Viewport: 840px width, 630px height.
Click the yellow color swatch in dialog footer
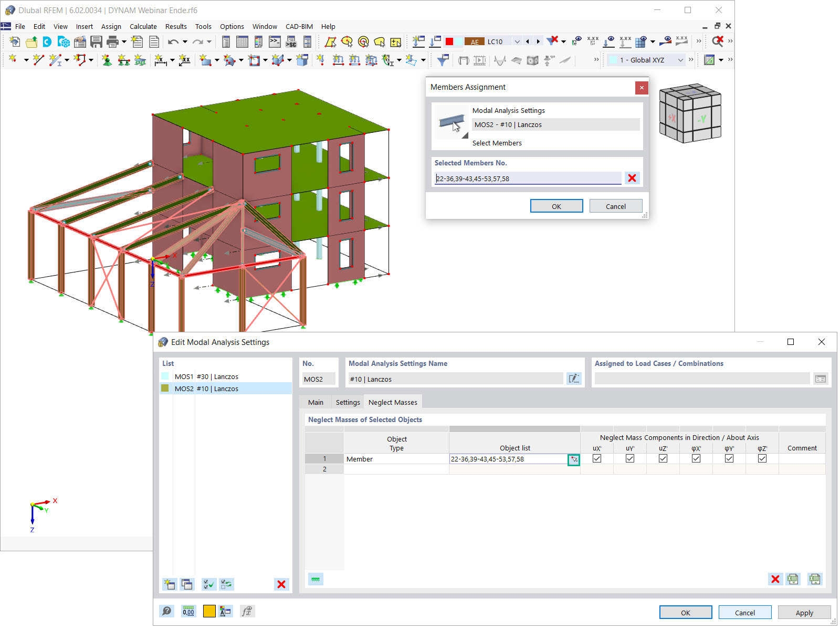(209, 611)
